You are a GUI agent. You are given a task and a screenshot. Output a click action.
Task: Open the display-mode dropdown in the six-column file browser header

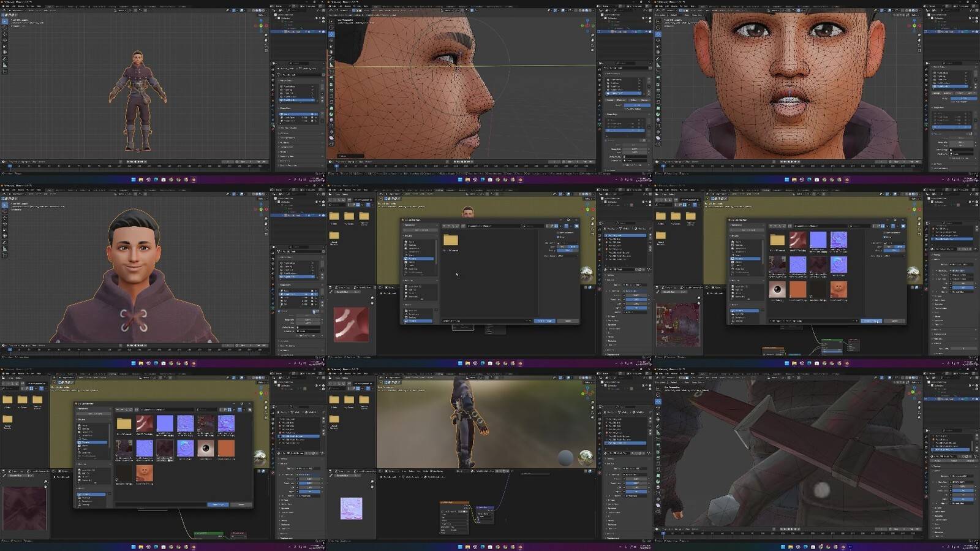point(234,409)
